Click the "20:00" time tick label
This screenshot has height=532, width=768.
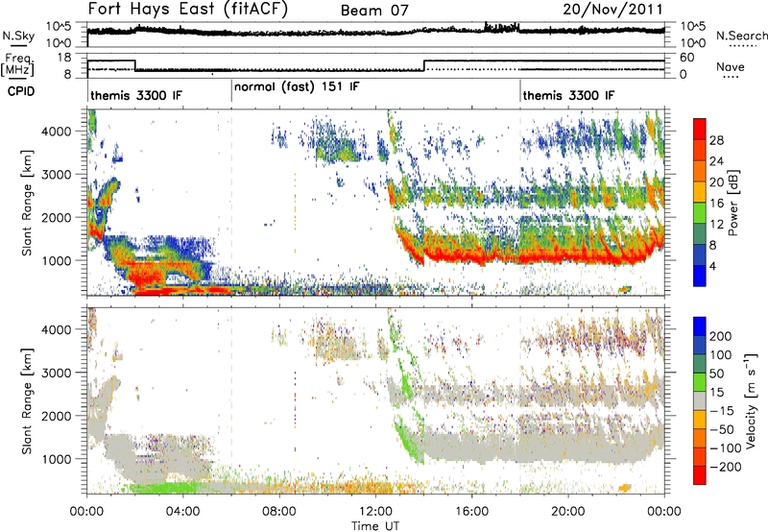coord(567,512)
